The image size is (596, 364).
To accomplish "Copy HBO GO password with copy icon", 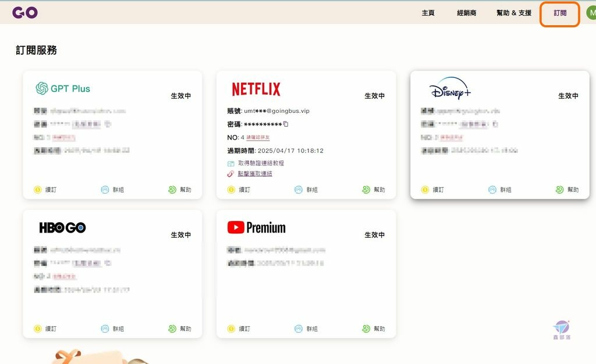I will pyautogui.click(x=108, y=263).
